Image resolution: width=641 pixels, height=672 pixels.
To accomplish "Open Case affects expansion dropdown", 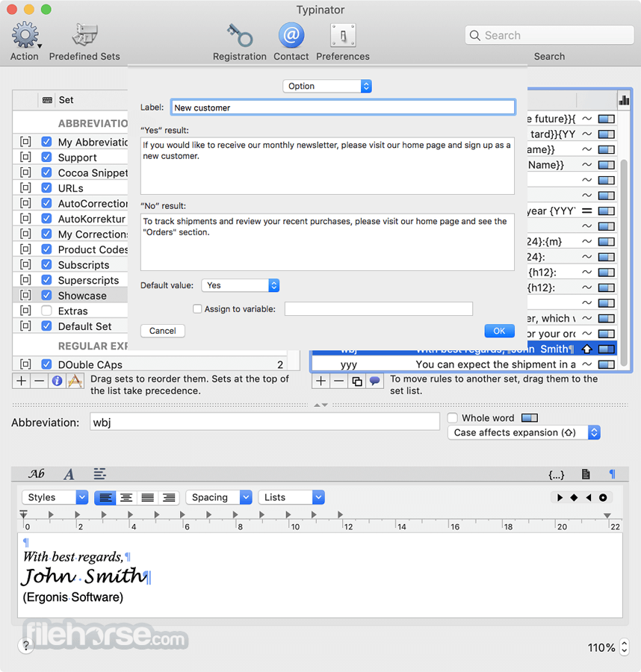I will (524, 433).
